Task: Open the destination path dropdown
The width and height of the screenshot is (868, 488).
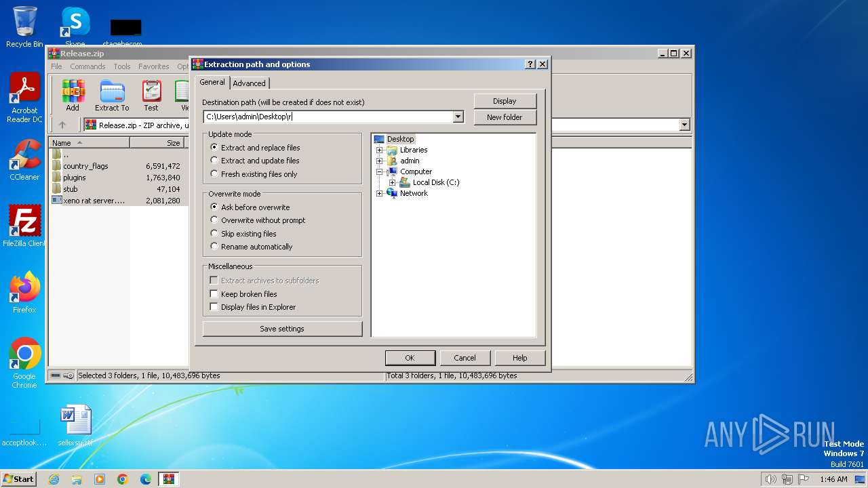Action: tap(458, 117)
